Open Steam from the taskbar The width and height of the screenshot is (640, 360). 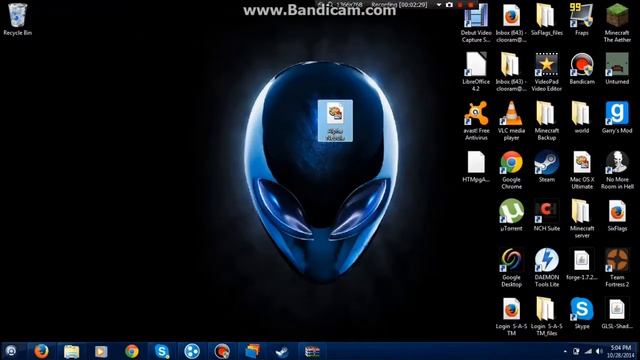(x=282, y=351)
